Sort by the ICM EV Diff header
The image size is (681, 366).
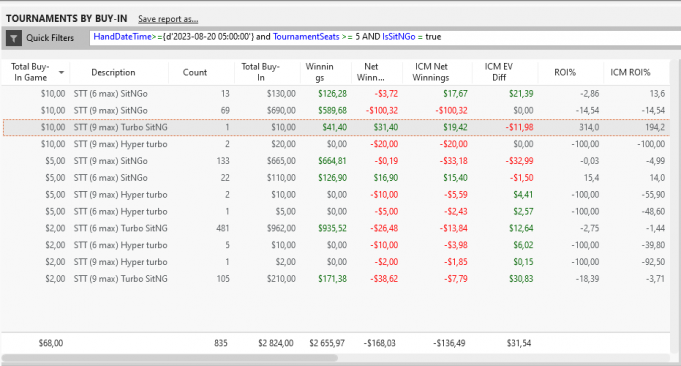(x=499, y=72)
